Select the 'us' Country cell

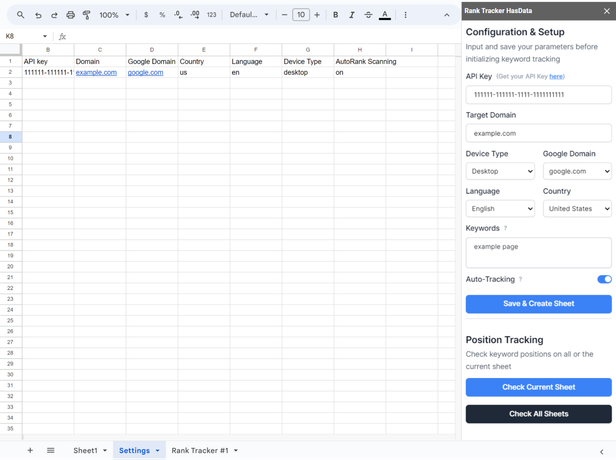click(x=204, y=73)
